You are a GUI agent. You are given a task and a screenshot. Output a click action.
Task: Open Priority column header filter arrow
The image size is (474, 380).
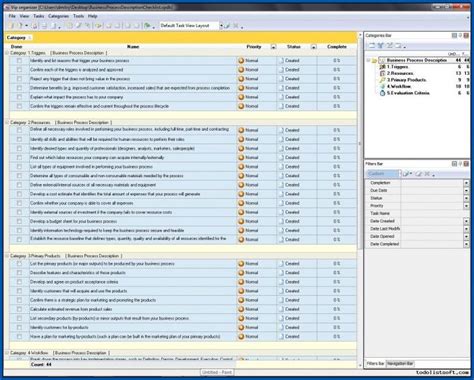[x=273, y=47]
